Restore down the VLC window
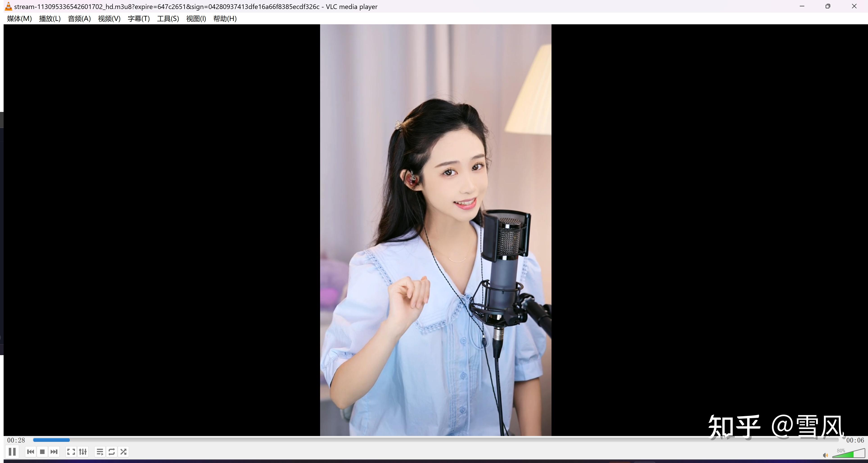 [x=828, y=6]
